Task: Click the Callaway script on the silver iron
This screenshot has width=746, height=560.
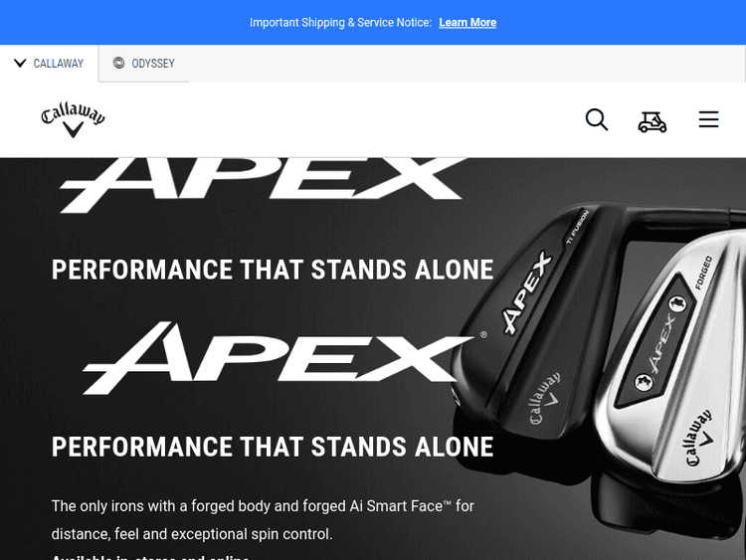Action: [x=699, y=439]
